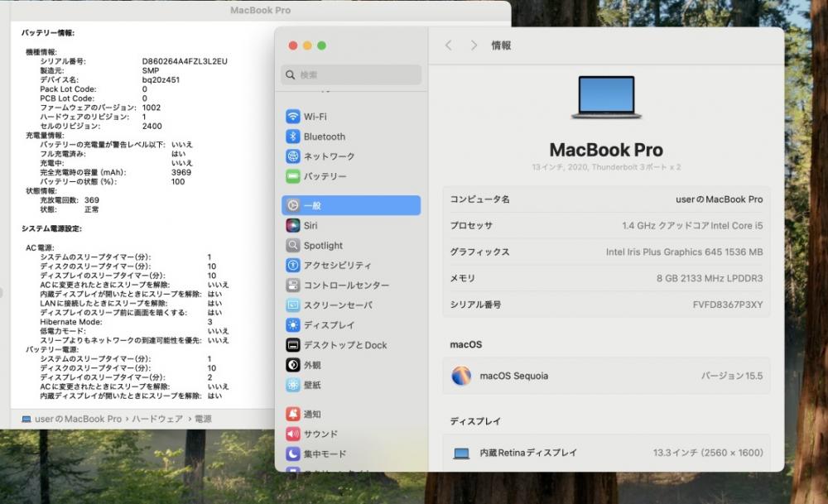Click the コンピュータ名 value userのMacBook Pro
Screen dimensions: 828x504
tap(720, 199)
